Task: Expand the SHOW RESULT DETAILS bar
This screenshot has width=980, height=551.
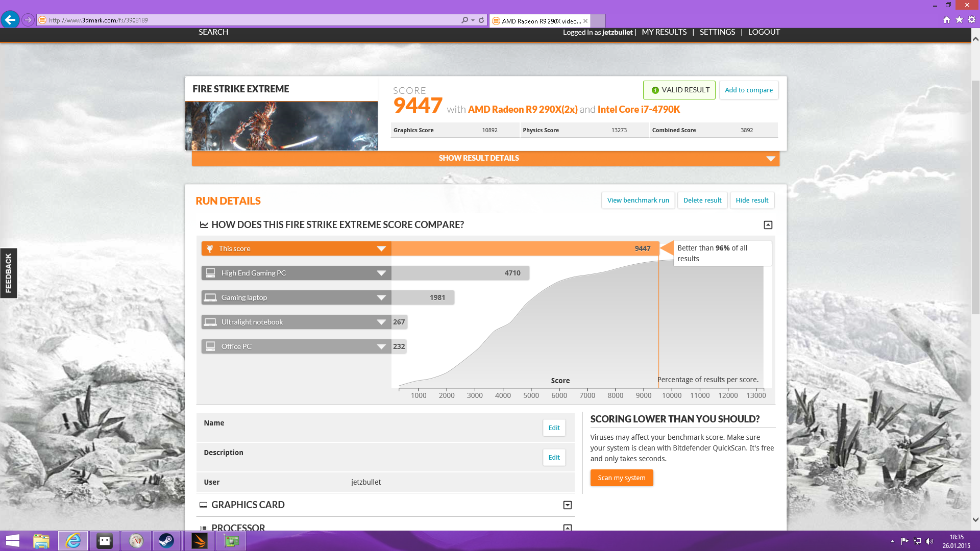Action: click(485, 158)
